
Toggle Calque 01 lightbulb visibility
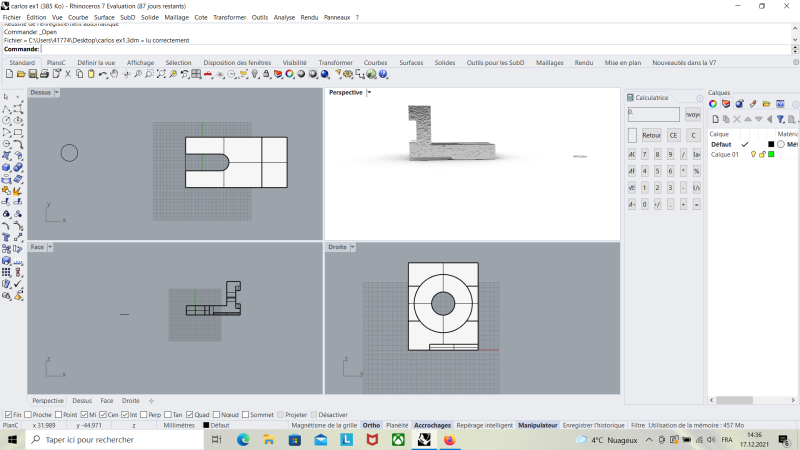(754, 155)
